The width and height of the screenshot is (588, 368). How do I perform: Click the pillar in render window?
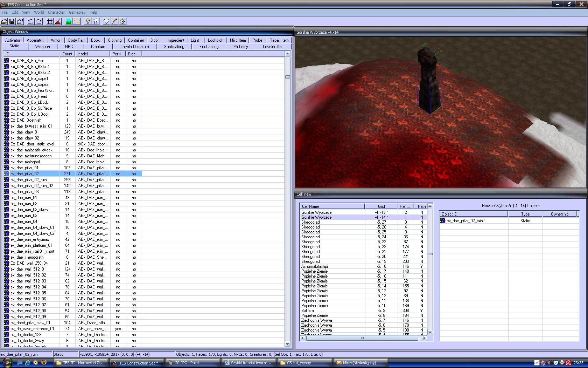(x=429, y=81)
